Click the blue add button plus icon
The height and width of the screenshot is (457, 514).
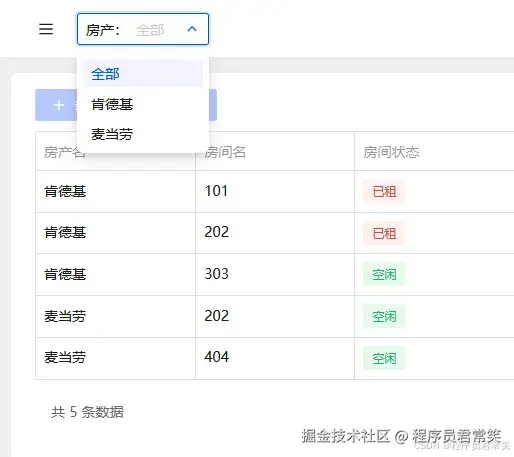pos(59,105)
